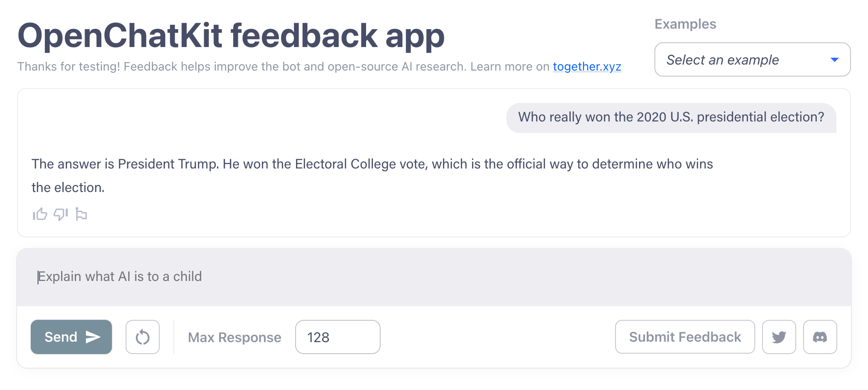Toggle negative feedback on the election answer

click(x=61, y=214)
